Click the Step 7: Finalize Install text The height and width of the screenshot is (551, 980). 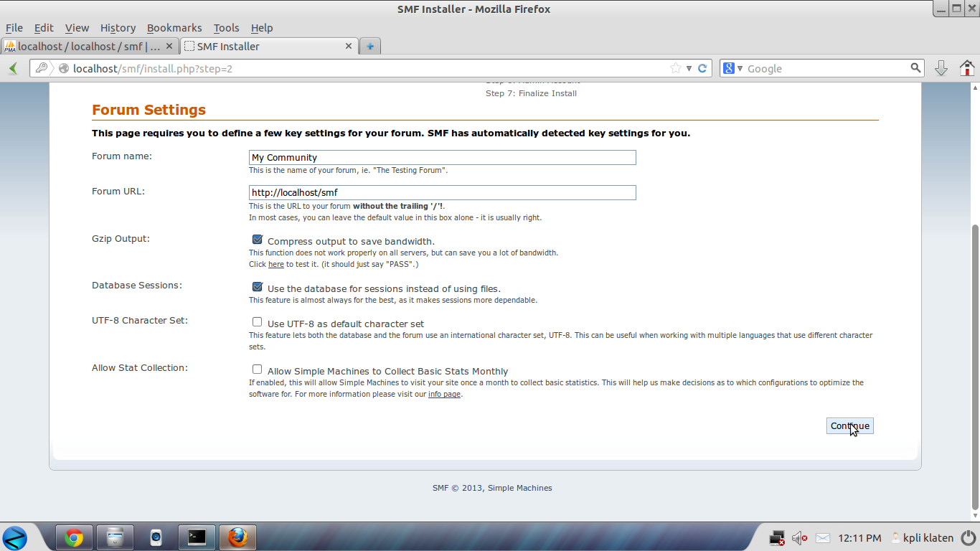coord(531,93)
